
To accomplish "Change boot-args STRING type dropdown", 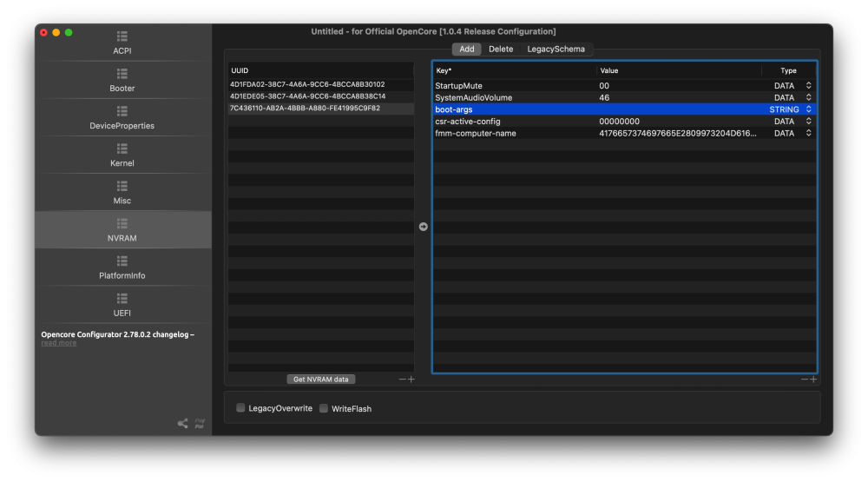I will pyautogui.click(x=809, y=109).
